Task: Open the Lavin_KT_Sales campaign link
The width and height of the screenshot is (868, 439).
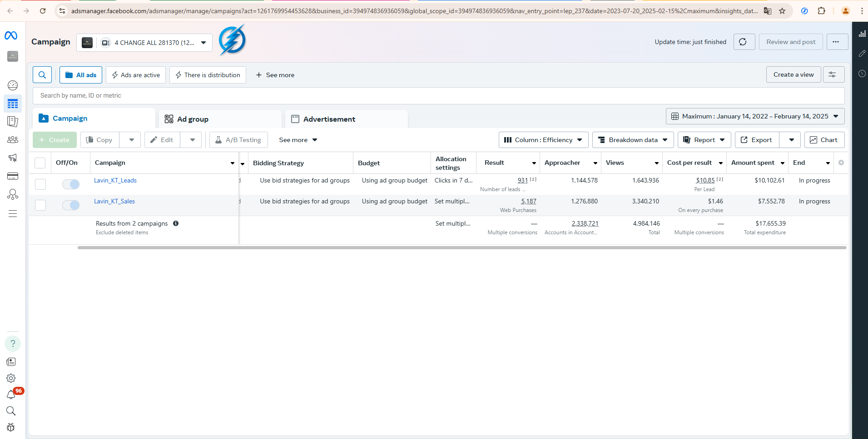Action: [x=114, y=201]
